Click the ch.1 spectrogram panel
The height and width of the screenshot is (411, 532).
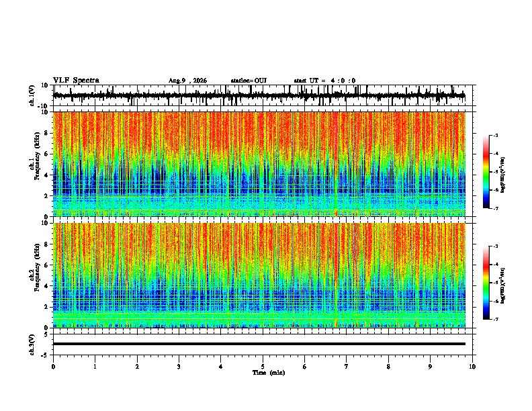pyautogui.click(x=259, y=164)
